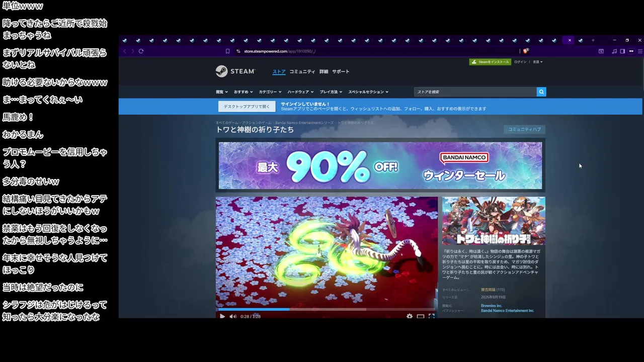The height and width of the screenshot is (362, 644).
Task: Click the search magnifier button
Action: click(541, 92)
